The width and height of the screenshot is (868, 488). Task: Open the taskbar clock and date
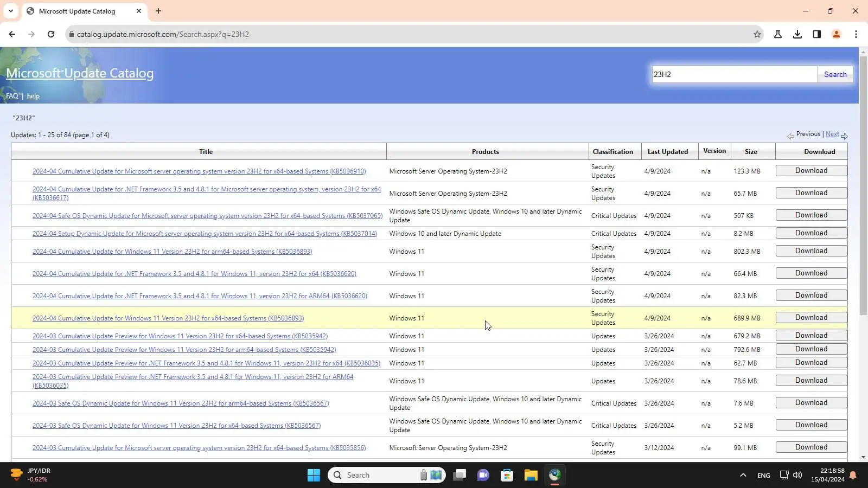[828, 475]
